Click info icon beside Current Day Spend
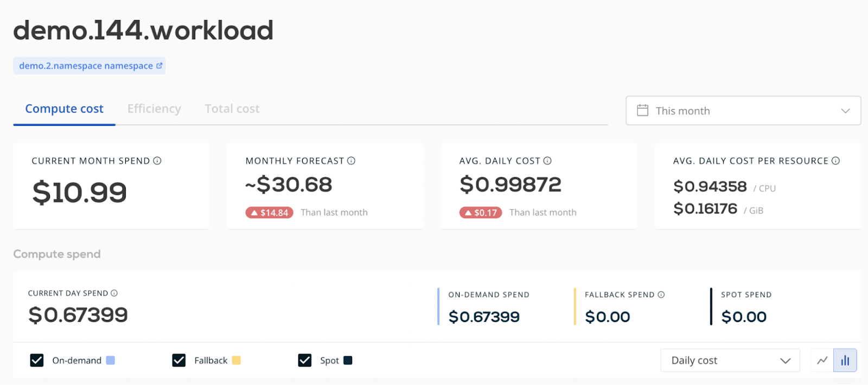The height and width of the screenshot is (385, 868). 114,293
